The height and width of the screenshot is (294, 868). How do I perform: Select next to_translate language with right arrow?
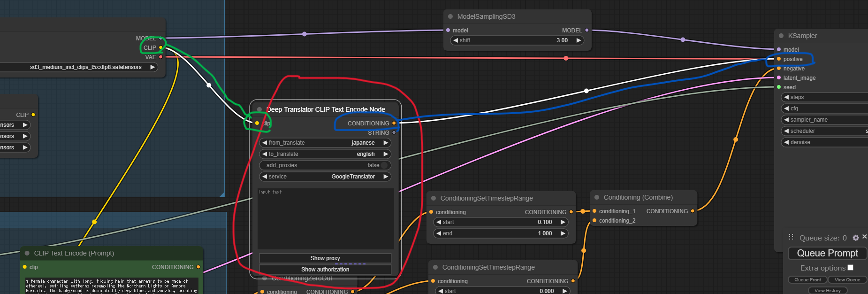386,154
